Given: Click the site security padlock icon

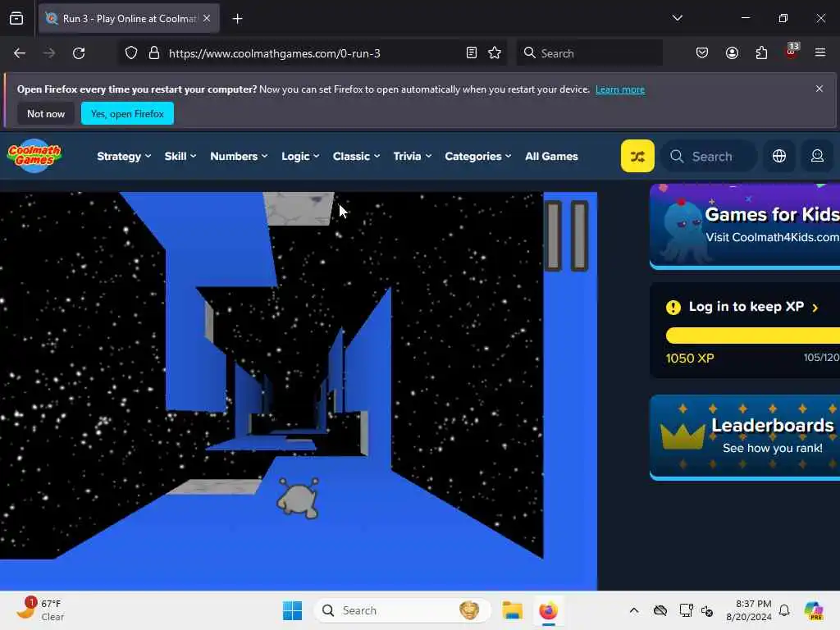Looking at the screenshot, I should [x=153, y=53].
